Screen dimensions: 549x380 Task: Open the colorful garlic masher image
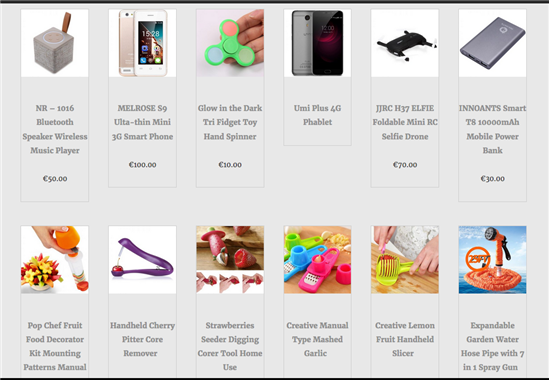(x=317, y=260)
